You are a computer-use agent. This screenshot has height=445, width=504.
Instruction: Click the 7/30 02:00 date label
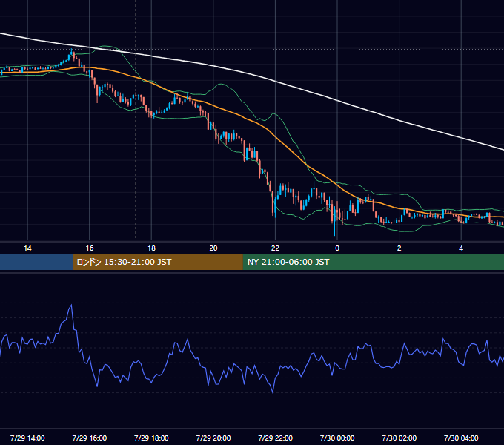(x=399, y=438)
